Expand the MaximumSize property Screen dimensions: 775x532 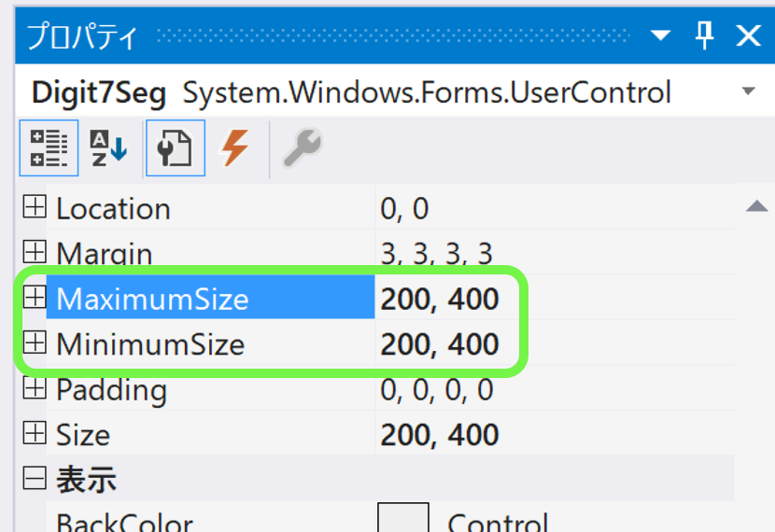[x=35, y=298]
